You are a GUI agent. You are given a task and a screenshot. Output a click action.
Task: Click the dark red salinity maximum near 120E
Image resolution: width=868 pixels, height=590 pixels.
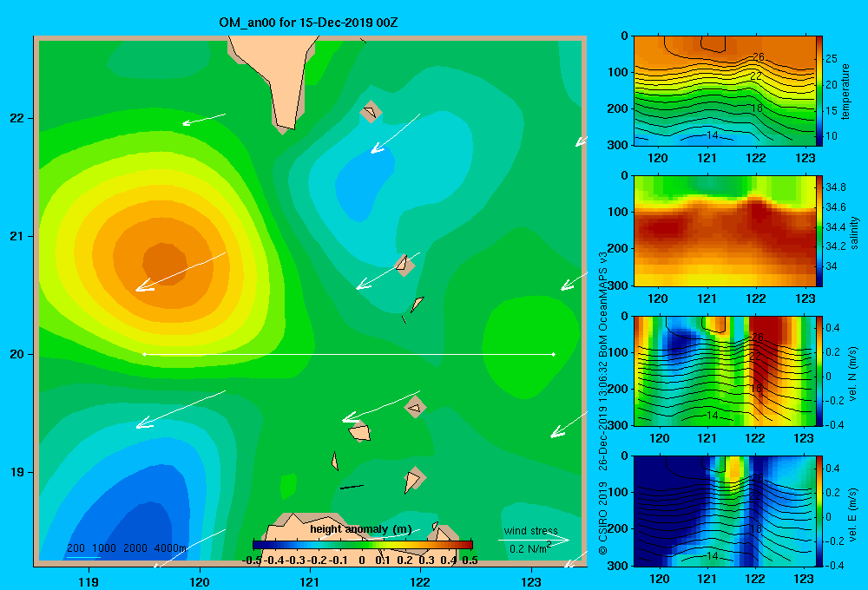click(x=661, y=228)
